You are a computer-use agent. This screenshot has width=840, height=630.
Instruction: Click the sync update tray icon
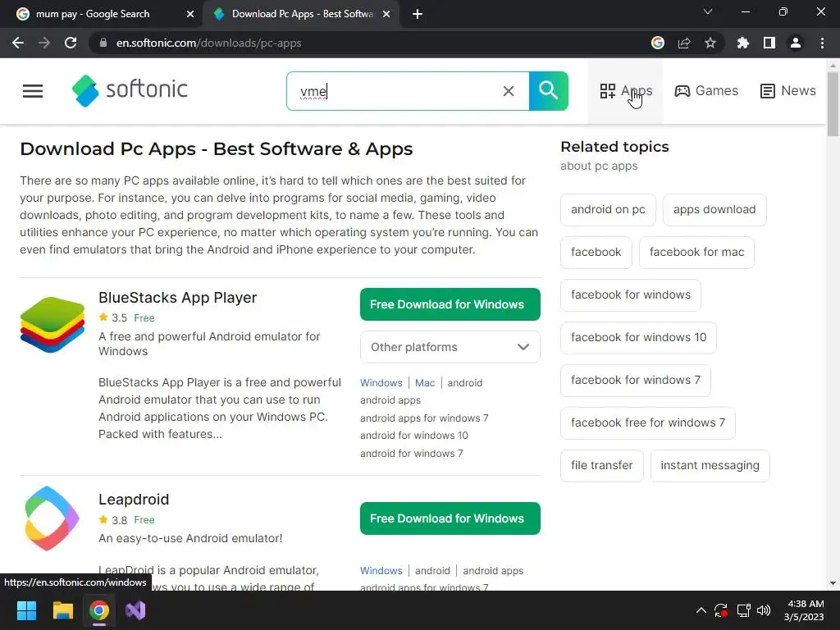coord(721,610)
